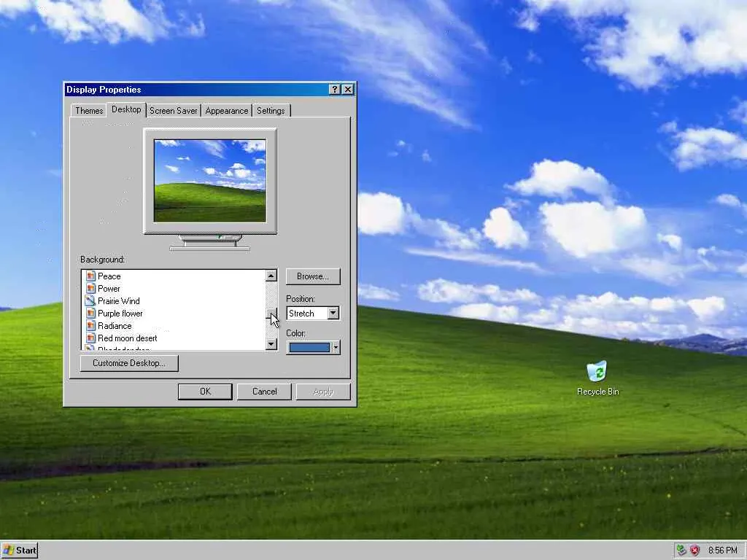Viewport: 747px width, 560px height.
Task: Click the Power wallpaper file icon
Action: coord(90,289)
